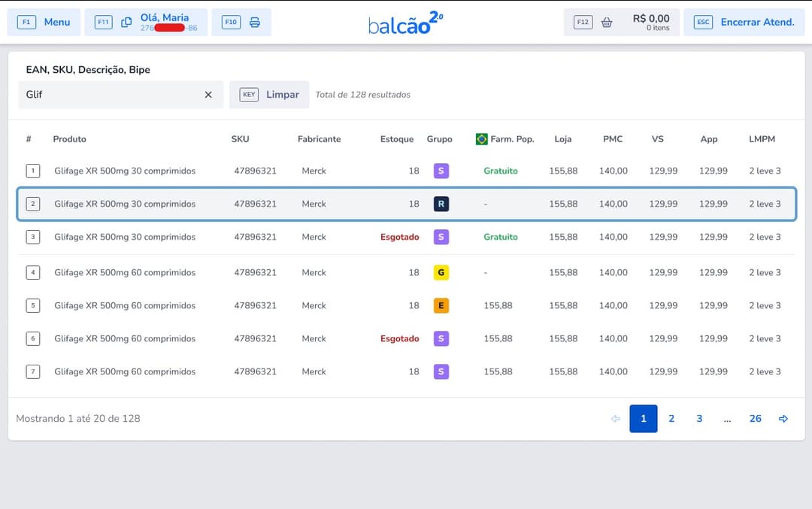Image resolution: width=812 pixels, height=509 pixels.
Task: Select Glifage XR 60 comprimidos in row 7
Action: point(125,371)
